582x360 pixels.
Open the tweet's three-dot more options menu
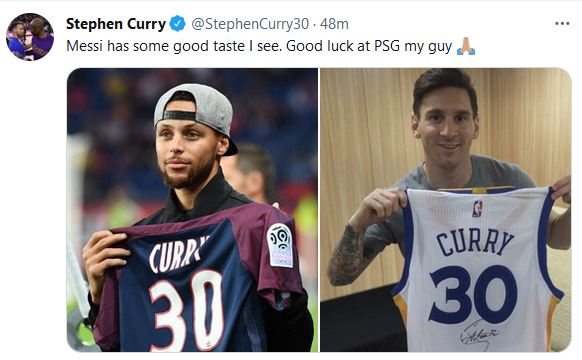(562, 24)
